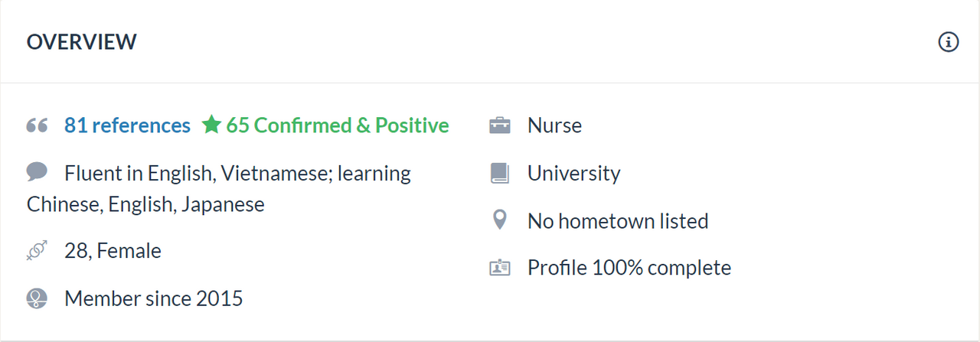The height and width of the screenshot is (342, 980).
Task: Click 65 Confirmed & Positive text
Action: pyautogui.click(x=338, y=125)
